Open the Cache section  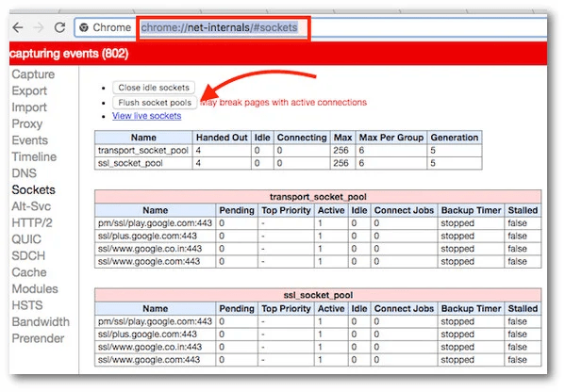click(x=29, y=272)
